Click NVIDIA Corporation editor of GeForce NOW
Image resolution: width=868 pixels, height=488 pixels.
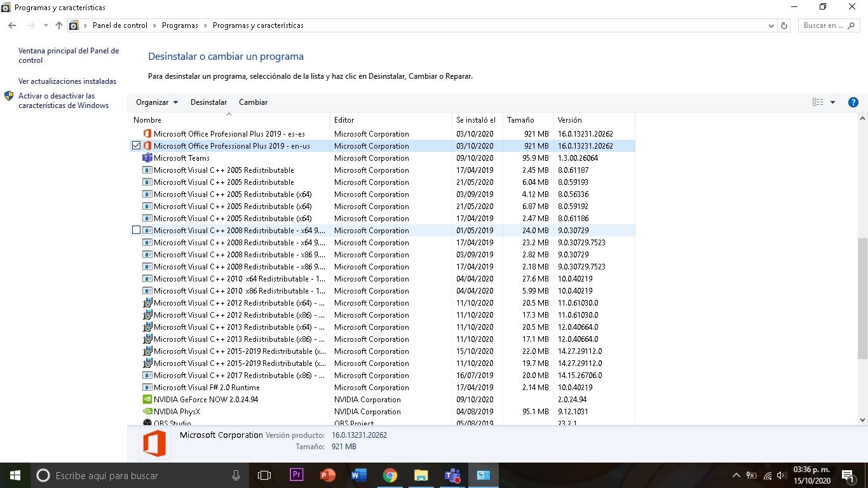[367, 399]
